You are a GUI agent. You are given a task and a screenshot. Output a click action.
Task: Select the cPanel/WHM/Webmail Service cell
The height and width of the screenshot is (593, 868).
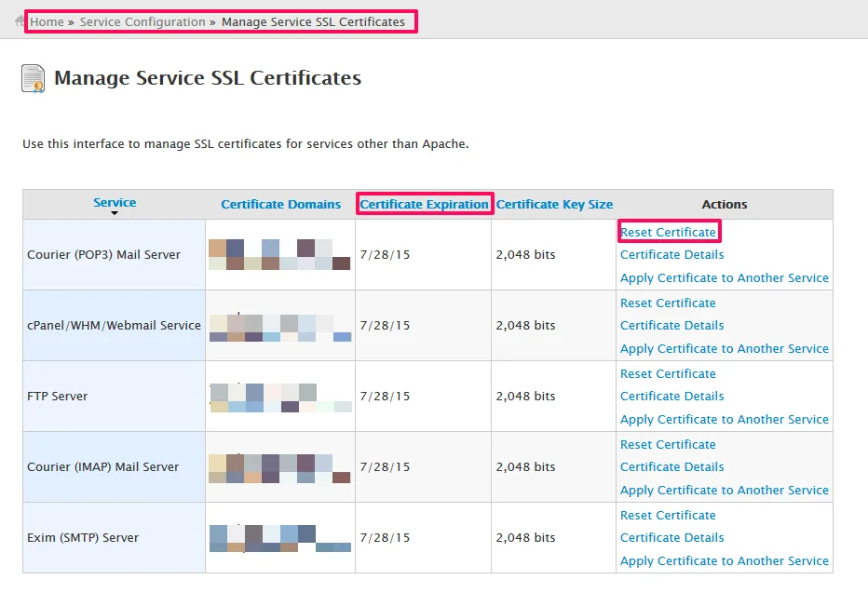tap(114, 325)
